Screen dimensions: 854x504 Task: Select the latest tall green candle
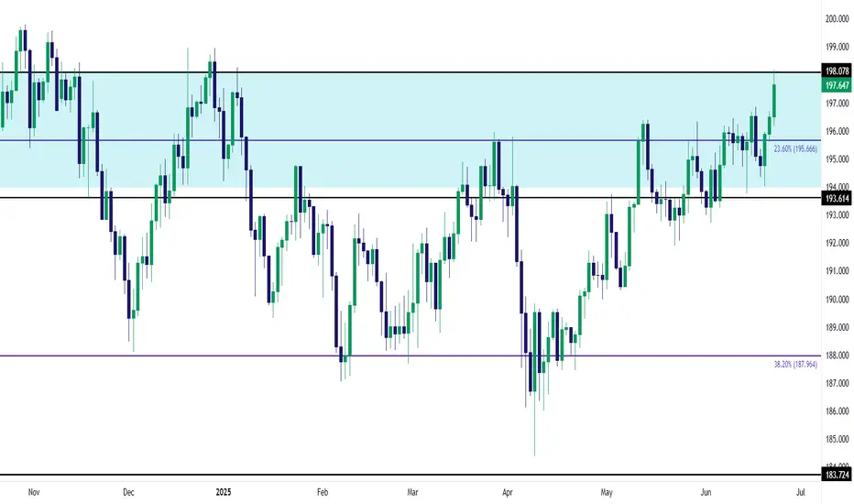(774, 101)
